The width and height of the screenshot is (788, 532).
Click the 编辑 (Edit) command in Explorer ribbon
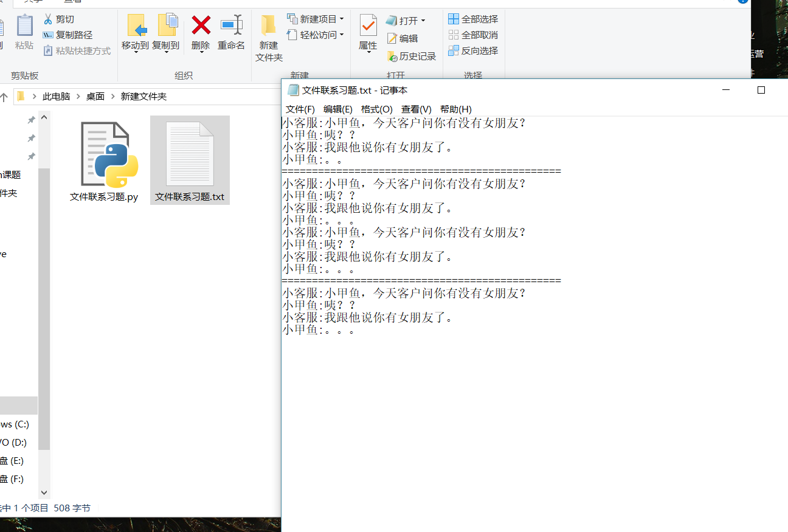[x=407, y=38]
